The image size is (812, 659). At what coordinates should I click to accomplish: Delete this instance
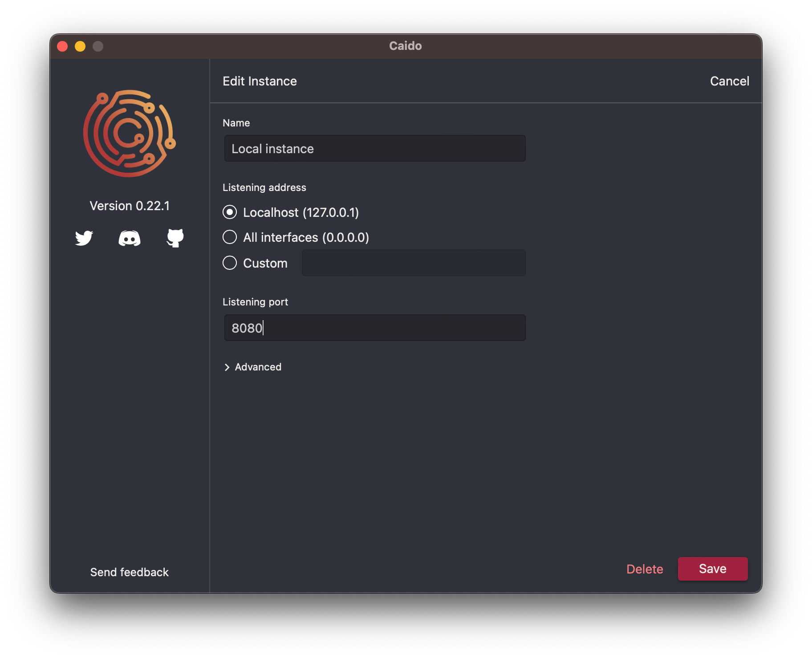pos(645,569)
